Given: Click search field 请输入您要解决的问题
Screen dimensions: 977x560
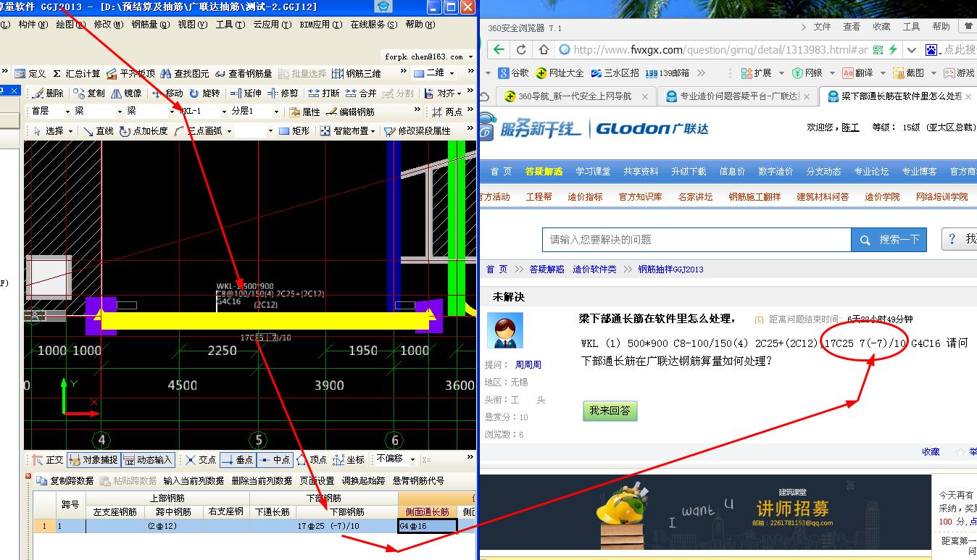Looking at the screenshot, I should [697, 240].
